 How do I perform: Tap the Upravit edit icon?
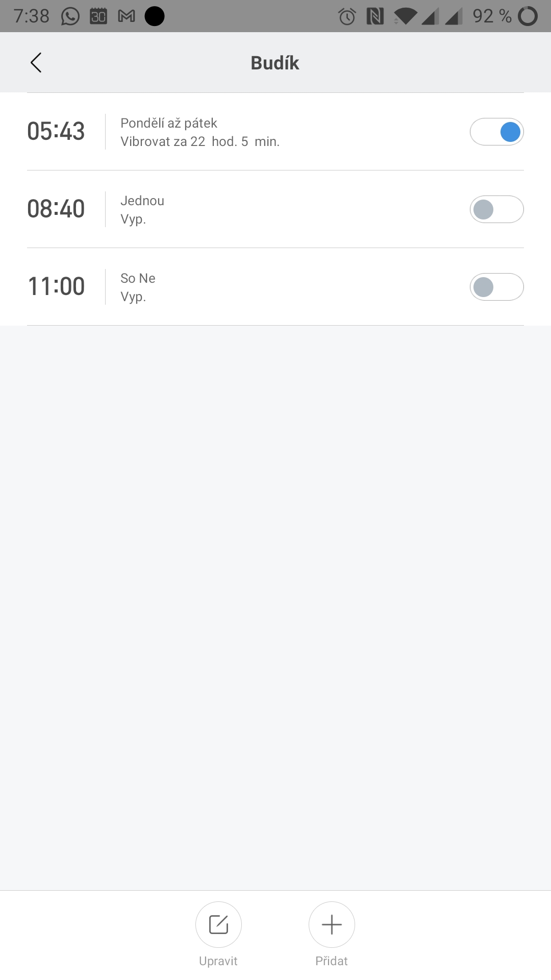click(218, 924)
